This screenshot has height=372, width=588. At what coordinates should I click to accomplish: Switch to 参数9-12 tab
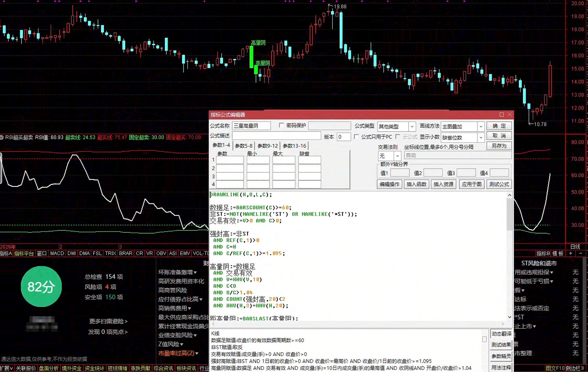pos(267,146)
